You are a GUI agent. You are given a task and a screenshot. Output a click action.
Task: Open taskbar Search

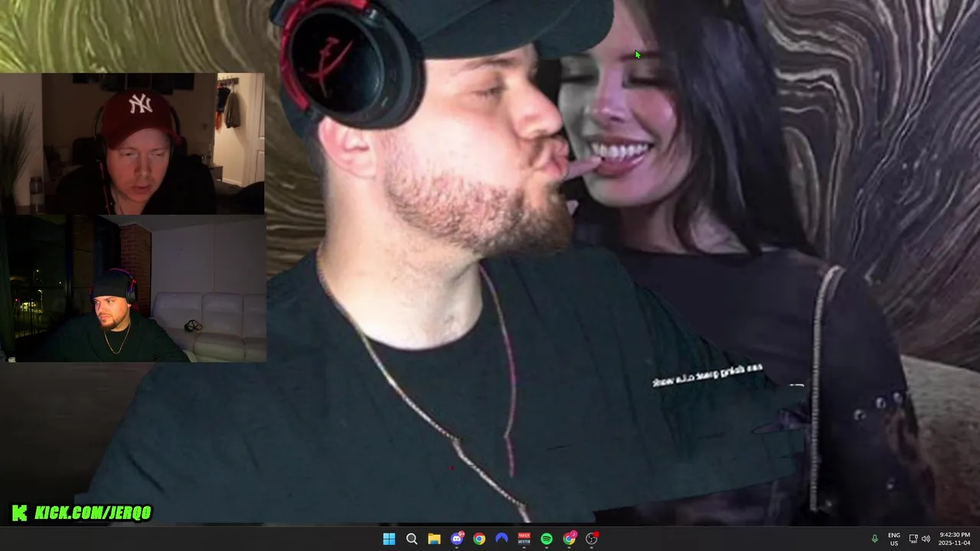click(411, 539)
